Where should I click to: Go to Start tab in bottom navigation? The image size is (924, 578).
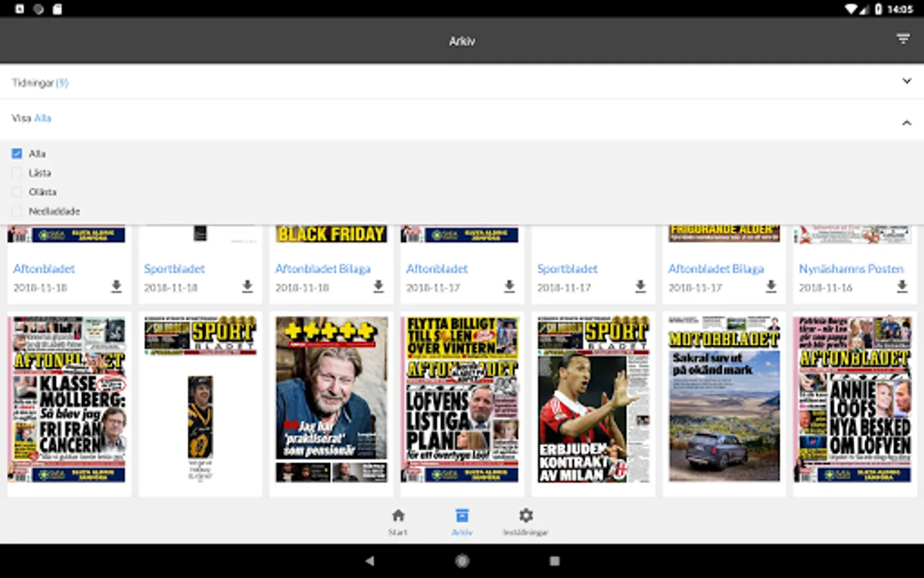[398, 521]
